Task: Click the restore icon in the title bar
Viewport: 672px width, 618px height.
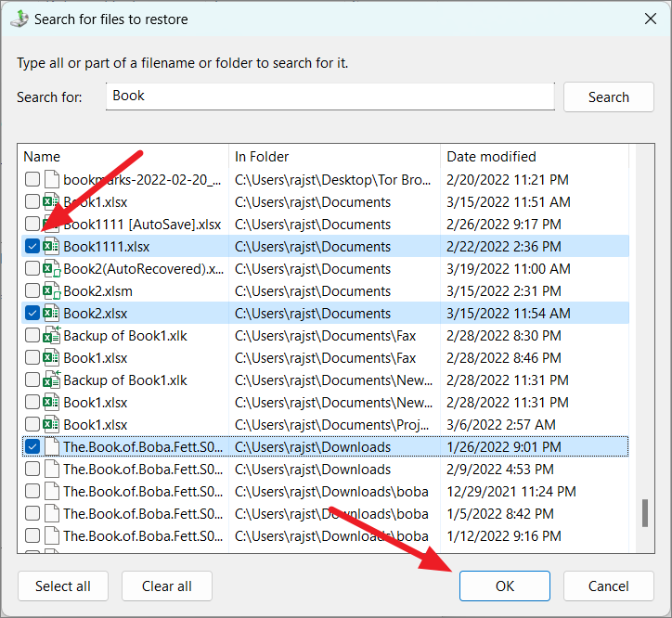Action: pos(19,19)
